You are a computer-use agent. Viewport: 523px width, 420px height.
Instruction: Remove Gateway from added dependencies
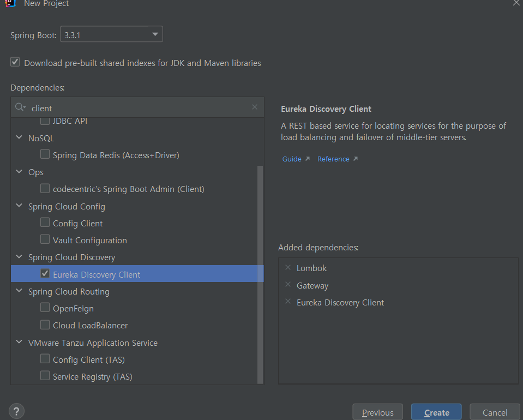point(288,285)
